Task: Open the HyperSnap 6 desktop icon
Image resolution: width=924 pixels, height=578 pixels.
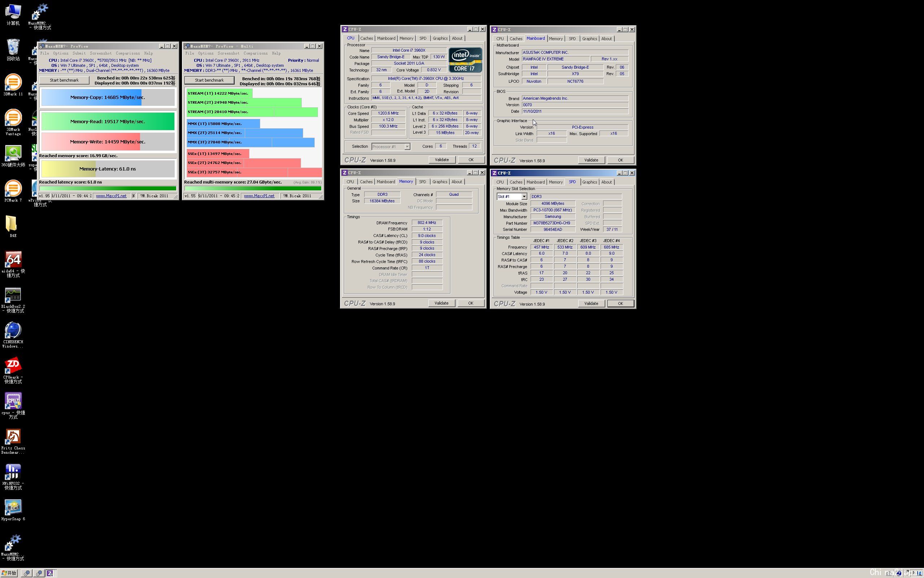Action: [13, 510]
